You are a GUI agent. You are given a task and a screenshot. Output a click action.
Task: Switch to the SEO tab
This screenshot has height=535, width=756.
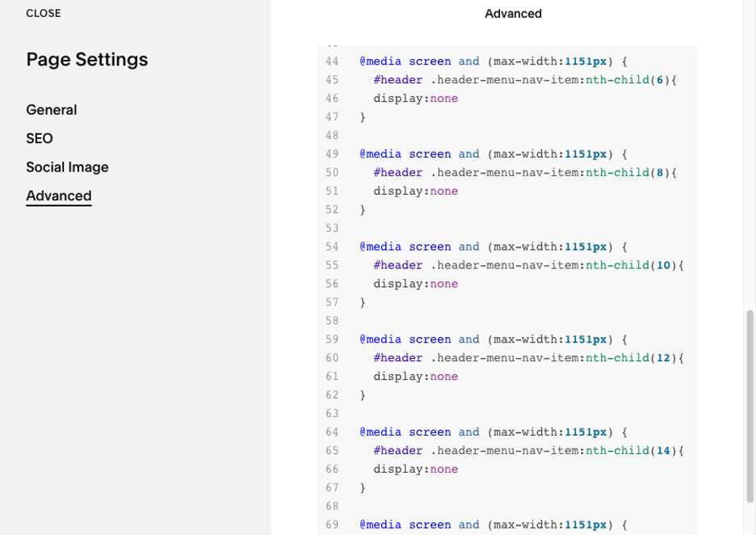click(x=40, y=139)
